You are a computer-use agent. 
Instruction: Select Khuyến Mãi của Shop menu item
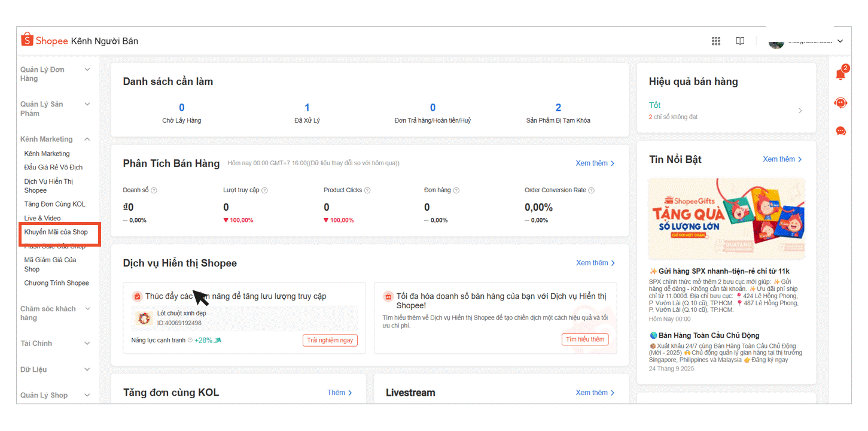(56, 232)
